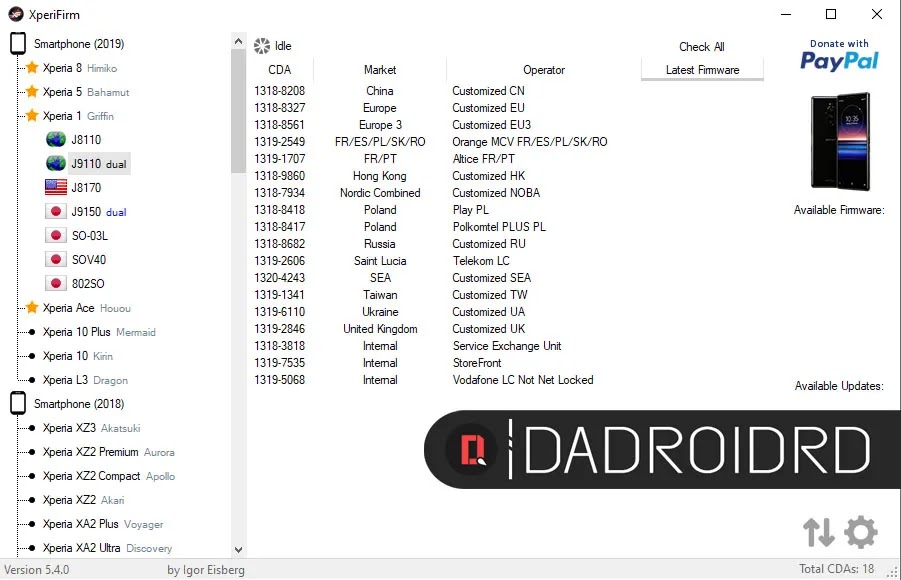
Task: Select the SOV40 model
Action: click(88, 260)
